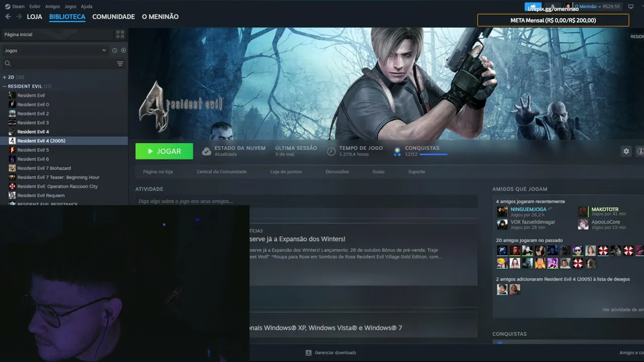Open ApooLoCore friend avatar
The height and width of the screenshot is (362, 644).
point(583,224)
